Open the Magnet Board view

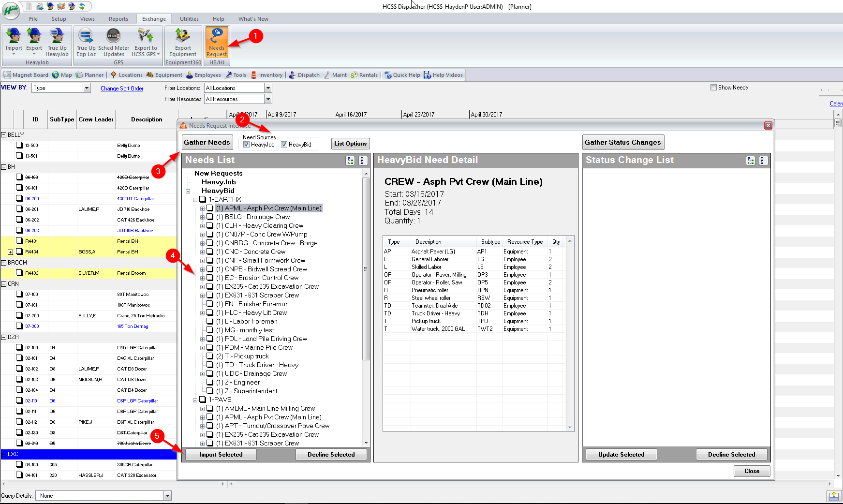pyautogui.click(x=26, y=75)
